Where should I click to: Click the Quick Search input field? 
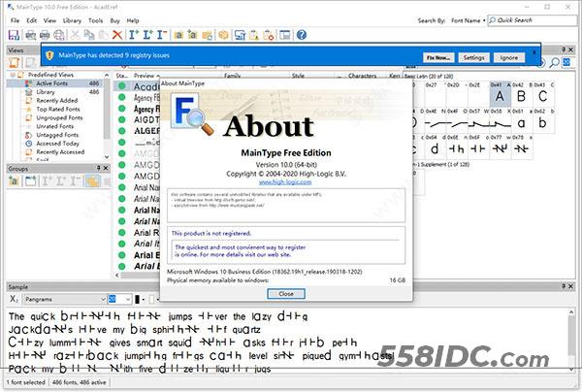[x=533, y=20]
